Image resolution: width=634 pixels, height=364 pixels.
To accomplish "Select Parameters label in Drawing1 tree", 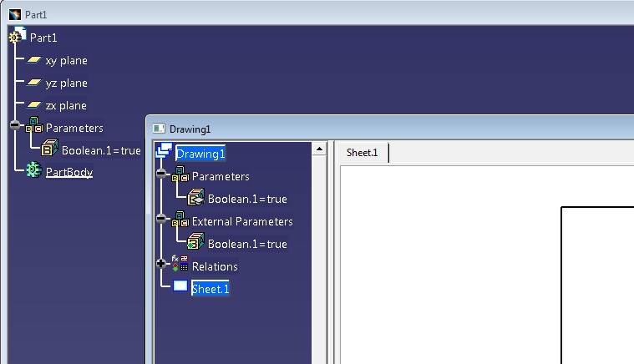I will (221, 176).
